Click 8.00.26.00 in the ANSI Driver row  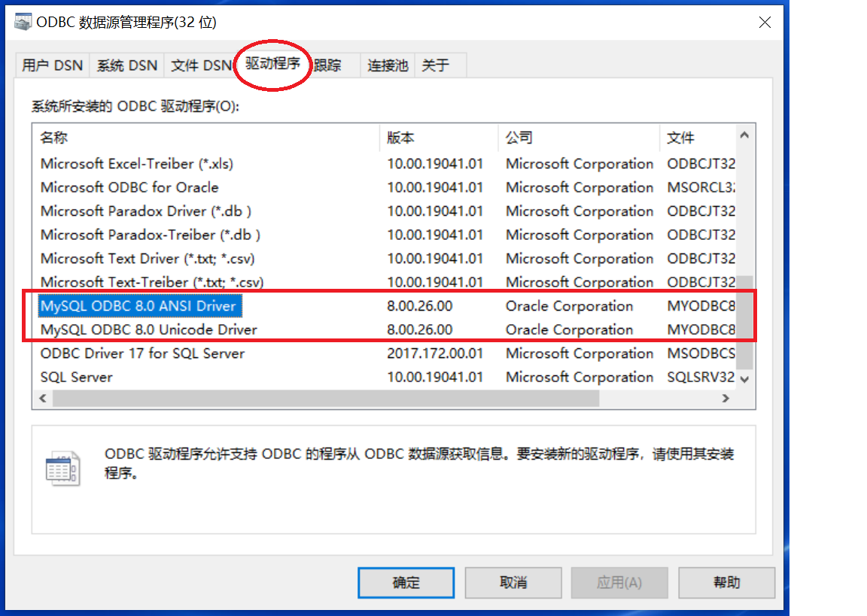(x=420, y=306)
